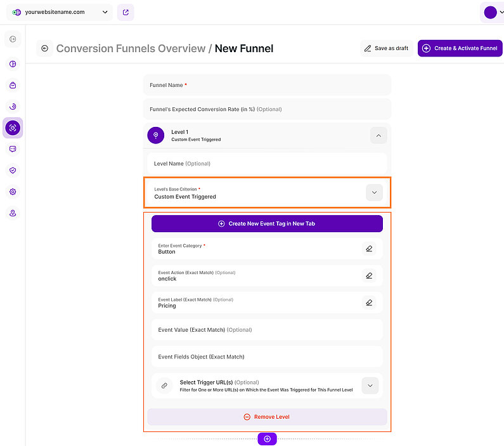Viewport: 504px width, 446px height.
Task: Open the chat bubble sidebar icon
Action: tap(13, 149)
